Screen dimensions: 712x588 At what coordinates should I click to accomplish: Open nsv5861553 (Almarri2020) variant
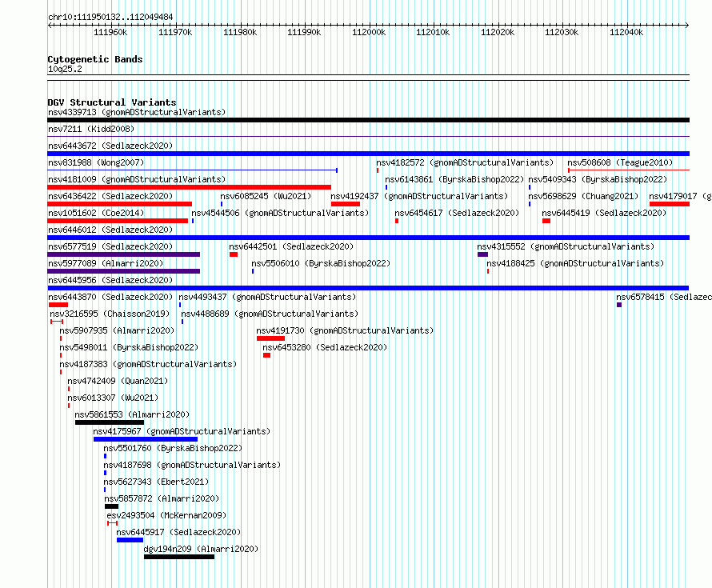(x=132, y=414)
